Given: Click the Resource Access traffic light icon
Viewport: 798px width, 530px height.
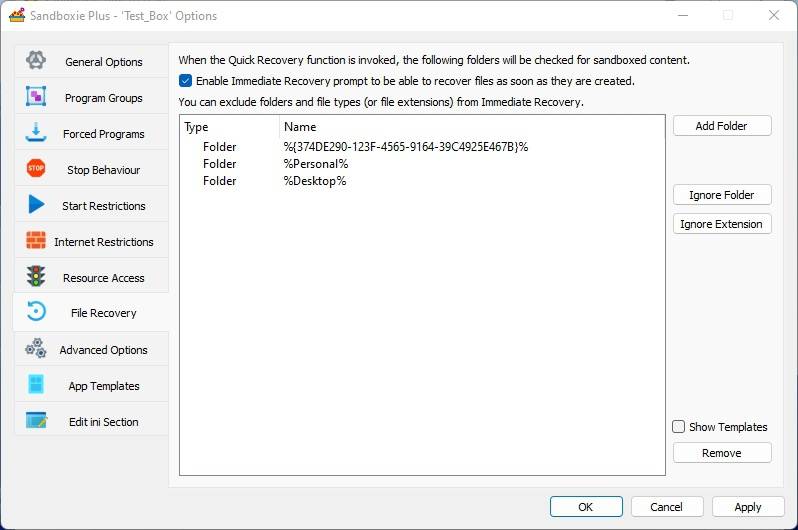Looking at the screenshot, I should point(36,276).
